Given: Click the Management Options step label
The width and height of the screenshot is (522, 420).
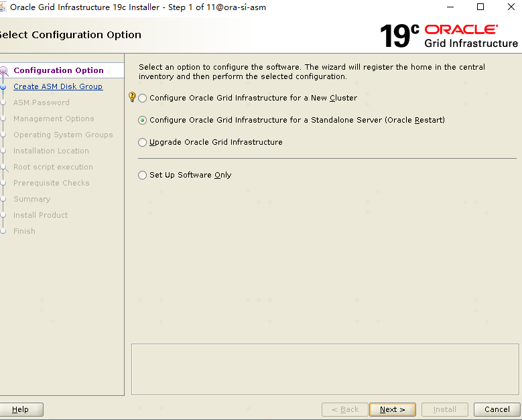Looking at the screenshot, I should (x=54, y=119).
